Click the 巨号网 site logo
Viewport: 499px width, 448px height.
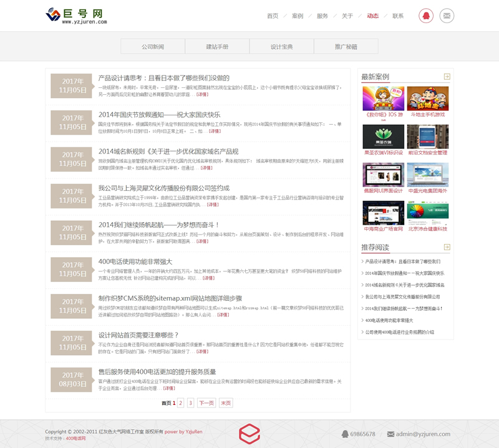76,16
